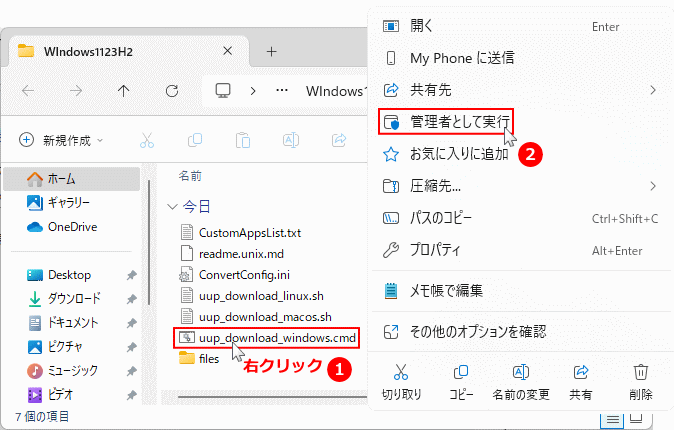Open ダウンロード folder in sidebar
This screenshot has width=674, height=430.
(x=71, y=299)
